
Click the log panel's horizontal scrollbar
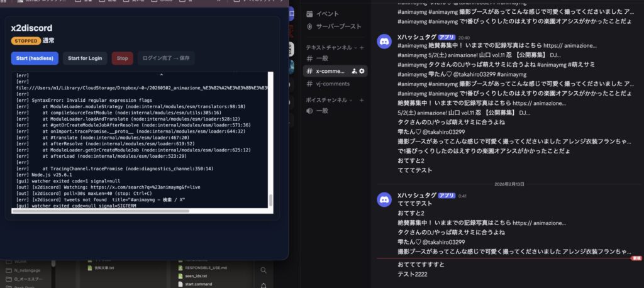pyautogui.click(x=101, y=211)
